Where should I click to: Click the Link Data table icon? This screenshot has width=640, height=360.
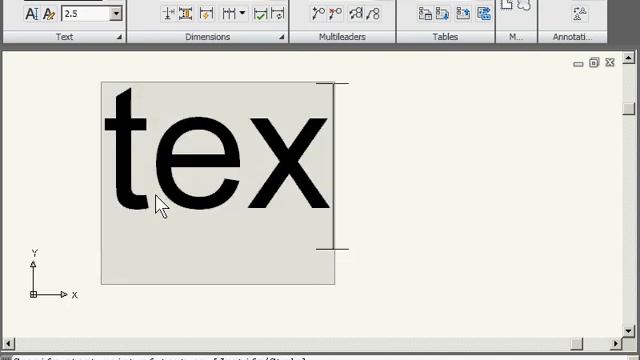click(425, 13)
